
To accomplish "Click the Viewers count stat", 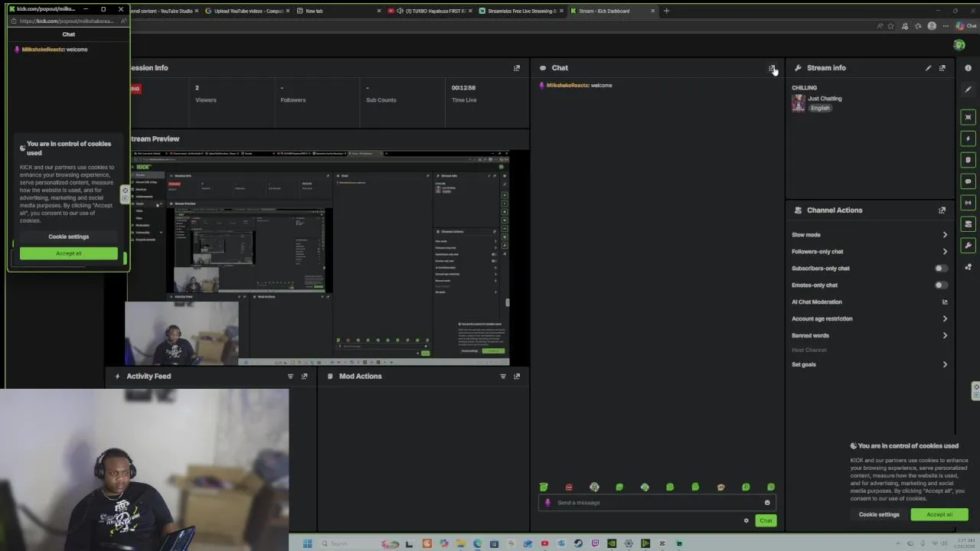I will tap(205, 94).
